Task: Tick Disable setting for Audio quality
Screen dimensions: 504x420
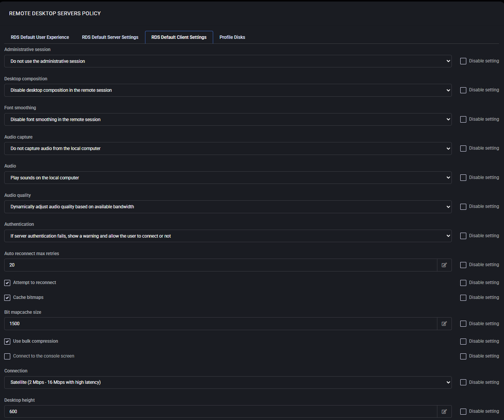Action: tap(463, 207)
